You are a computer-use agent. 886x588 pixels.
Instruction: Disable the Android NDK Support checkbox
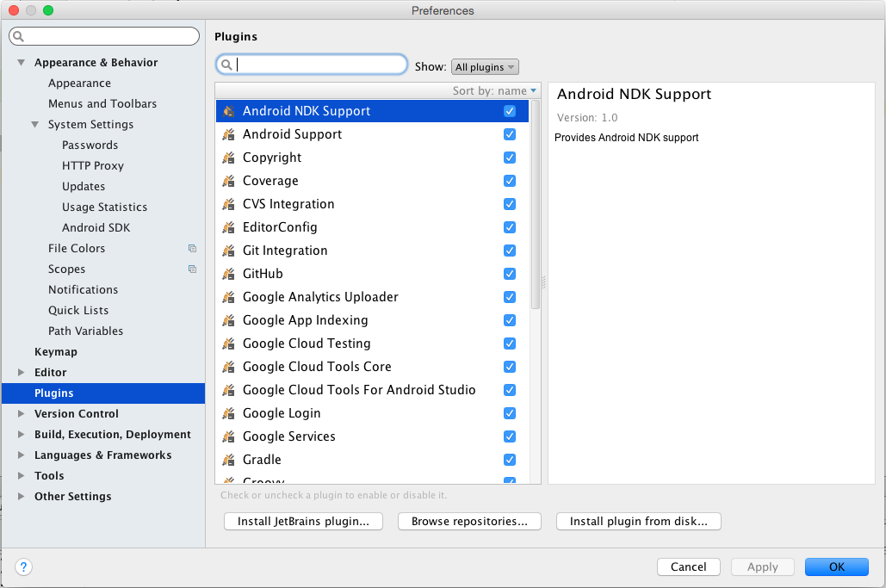(510, 111)
